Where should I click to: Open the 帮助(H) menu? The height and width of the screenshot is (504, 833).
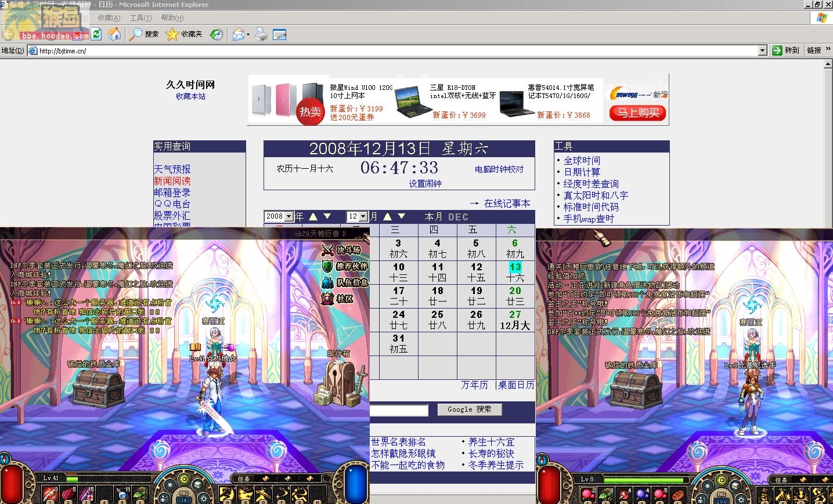click(172, 18)
